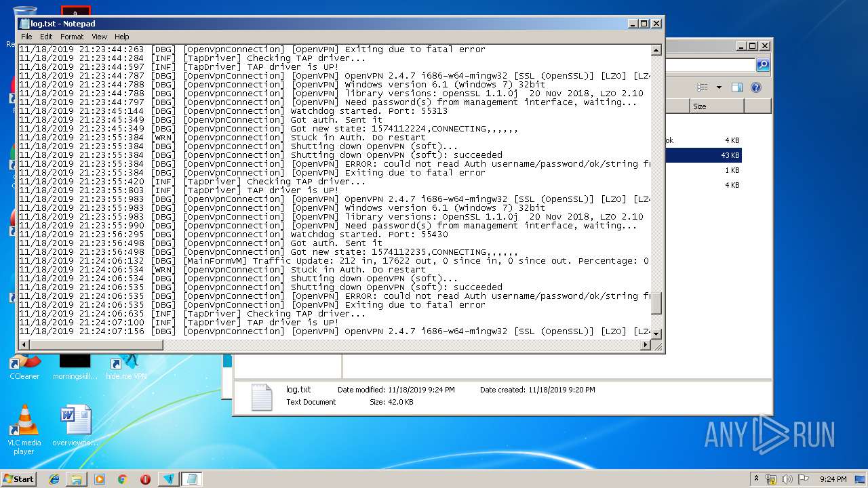Open Explorer help icon
868x488 pixels.
[x=756, y=87]
